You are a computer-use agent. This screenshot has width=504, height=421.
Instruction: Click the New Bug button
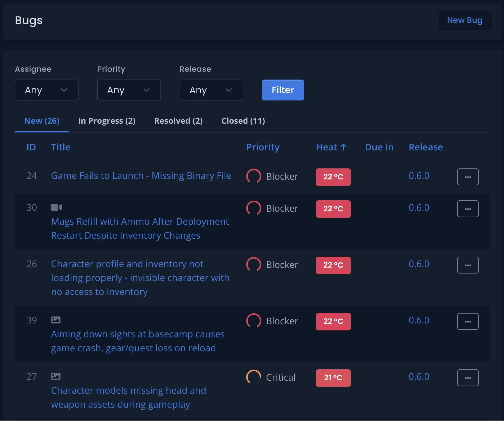click(x=464, y=20)
